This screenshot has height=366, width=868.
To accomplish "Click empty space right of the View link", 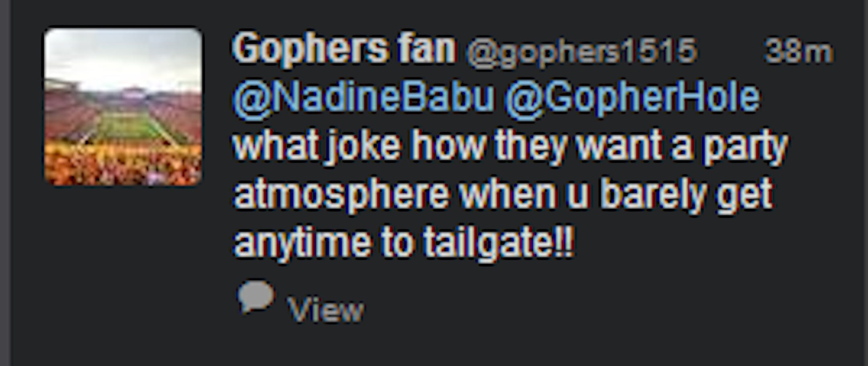I will (563, 310).
